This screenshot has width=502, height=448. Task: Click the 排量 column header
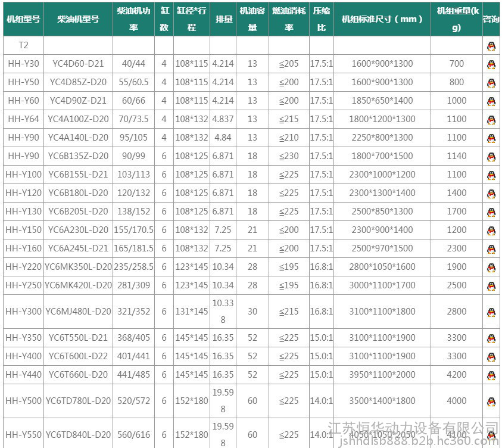(x=223, y=19)
